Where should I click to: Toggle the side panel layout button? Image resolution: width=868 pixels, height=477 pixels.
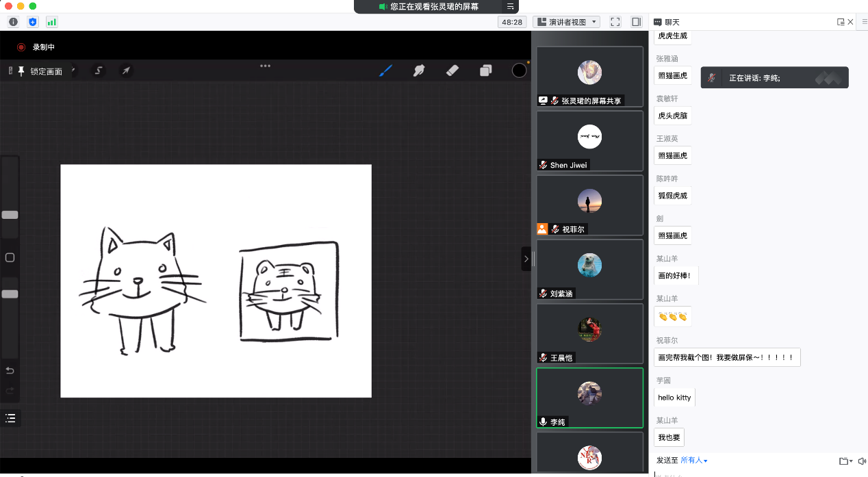point(636,22)
